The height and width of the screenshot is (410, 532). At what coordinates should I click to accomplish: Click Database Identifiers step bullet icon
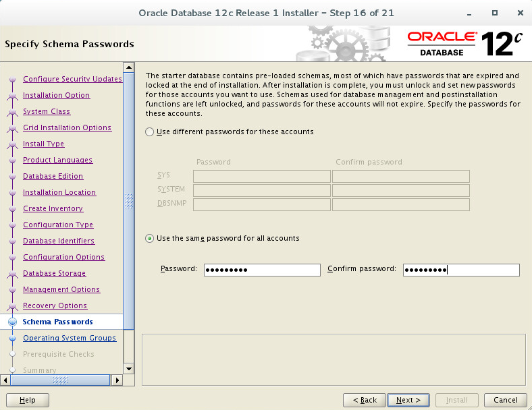(13, 241)
